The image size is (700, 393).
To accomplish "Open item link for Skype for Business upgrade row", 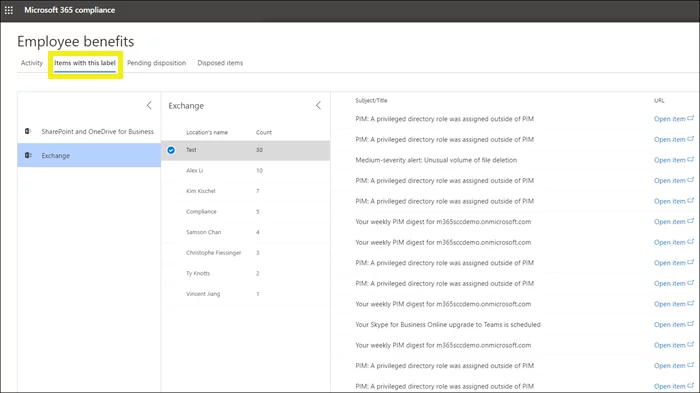I will click(669, 325).
